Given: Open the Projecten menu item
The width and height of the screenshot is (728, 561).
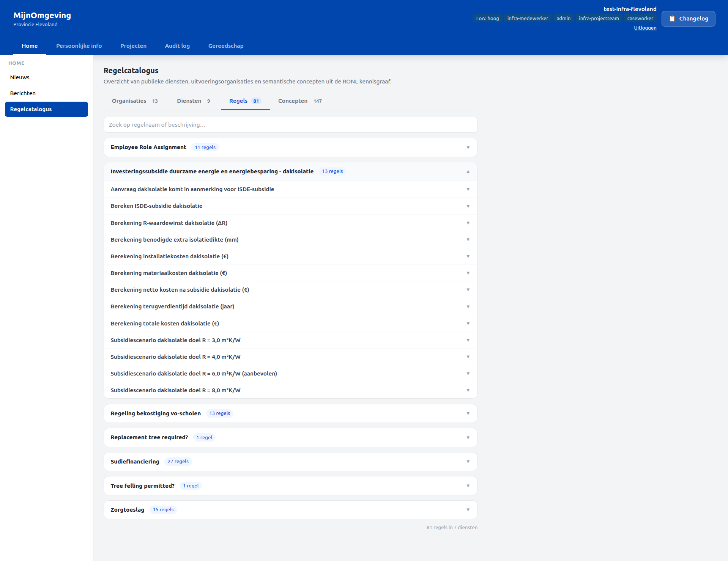Looking at the screenshot, I should [x=133, y=46].
